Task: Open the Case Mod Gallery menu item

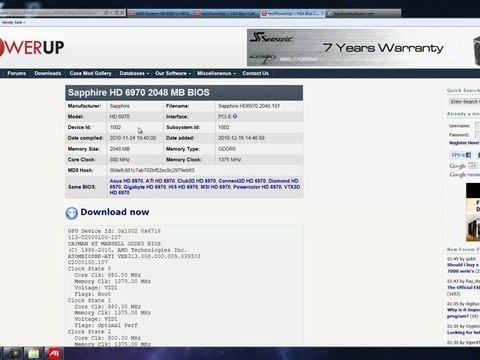Action: [x=90, y=73]
